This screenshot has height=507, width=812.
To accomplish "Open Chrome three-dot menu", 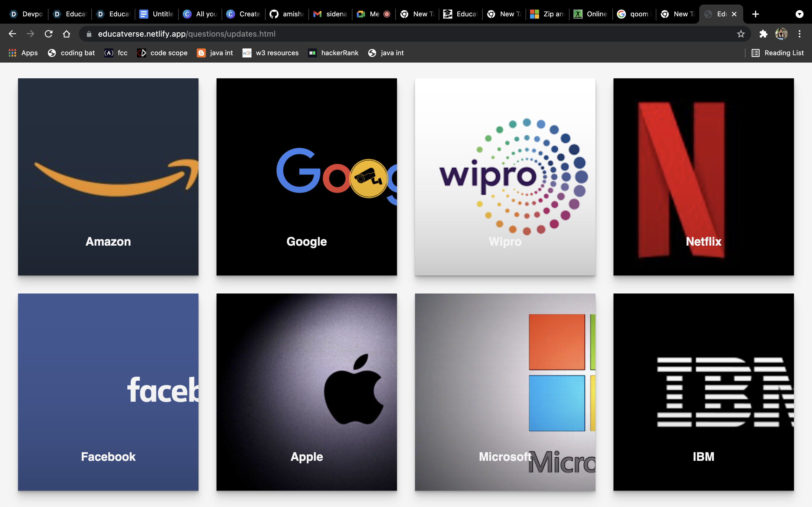I will pyautogui.click(x=799, y=34).
